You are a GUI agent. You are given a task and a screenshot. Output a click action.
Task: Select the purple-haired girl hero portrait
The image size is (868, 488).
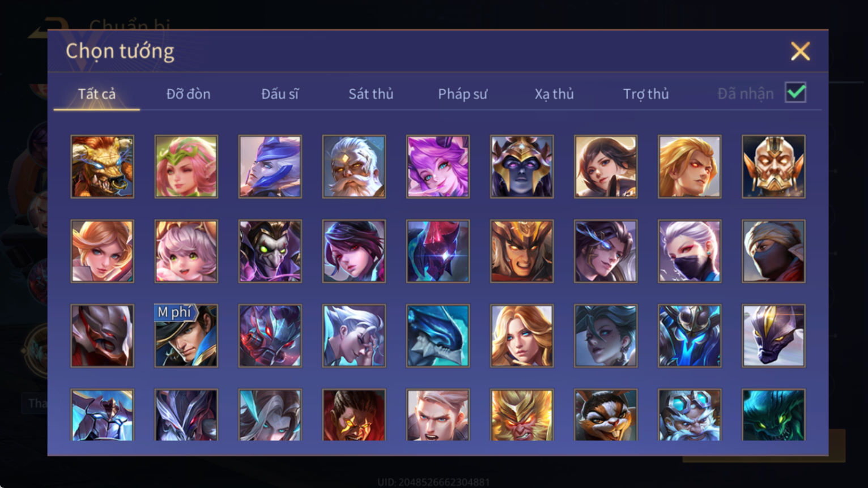pyautogui.click(x=438, y=166)
